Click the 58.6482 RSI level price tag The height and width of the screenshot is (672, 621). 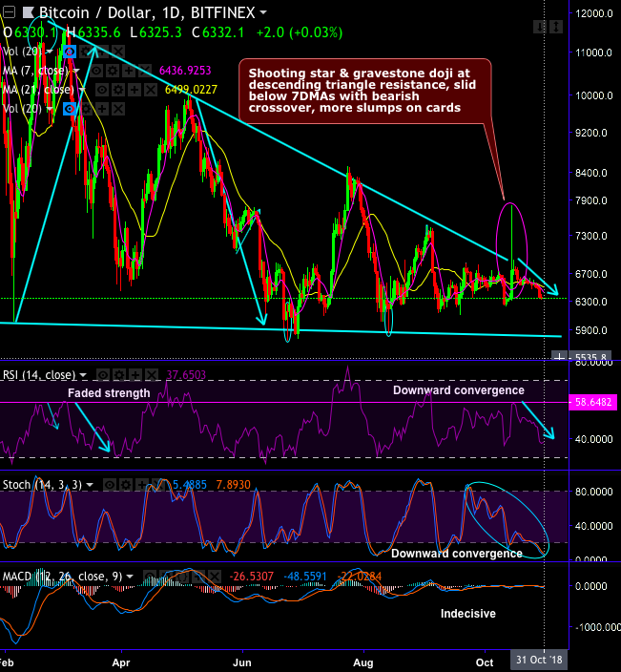[x=592, y=403]
